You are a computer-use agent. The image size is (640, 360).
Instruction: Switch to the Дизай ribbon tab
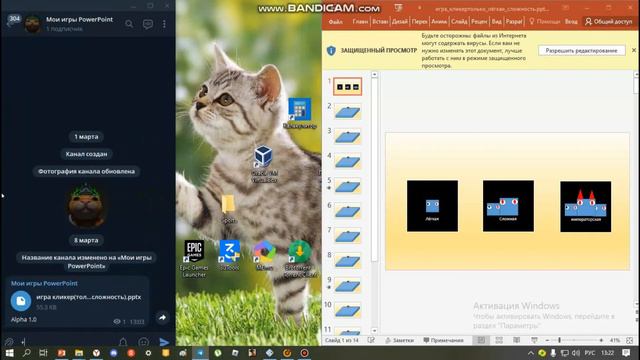click(x=400, y=22)
